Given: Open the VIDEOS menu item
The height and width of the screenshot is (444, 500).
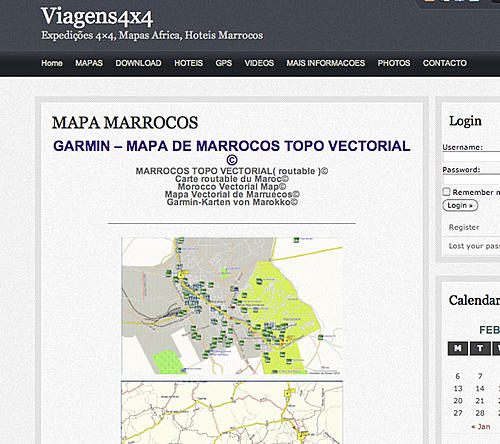Looking at the screenshot, I should click(259, 63).
